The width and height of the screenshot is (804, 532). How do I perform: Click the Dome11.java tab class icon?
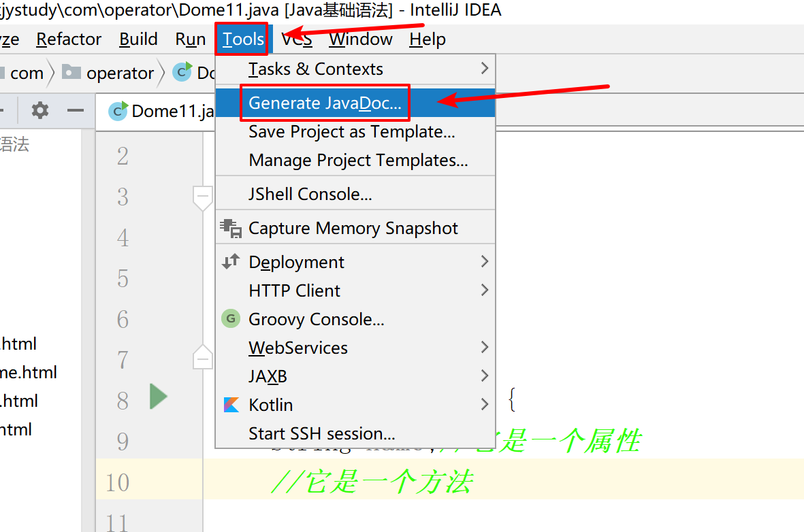coord(118,111)
